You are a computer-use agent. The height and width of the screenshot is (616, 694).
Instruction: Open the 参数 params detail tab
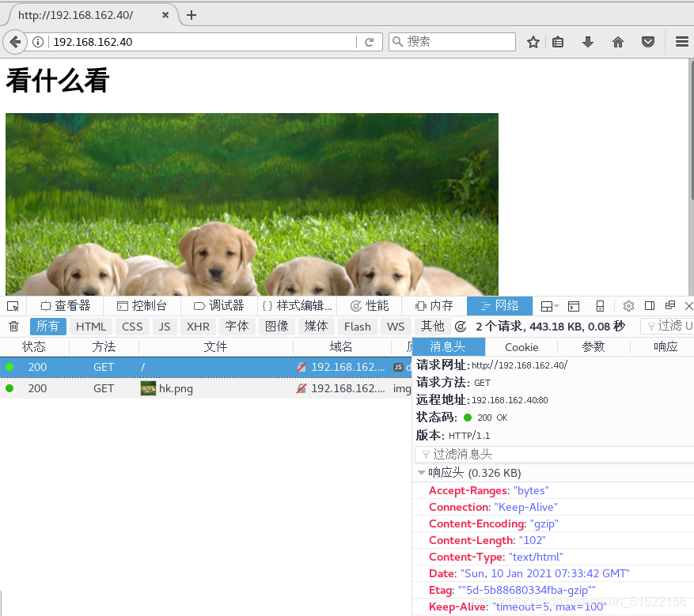(594, 346)
